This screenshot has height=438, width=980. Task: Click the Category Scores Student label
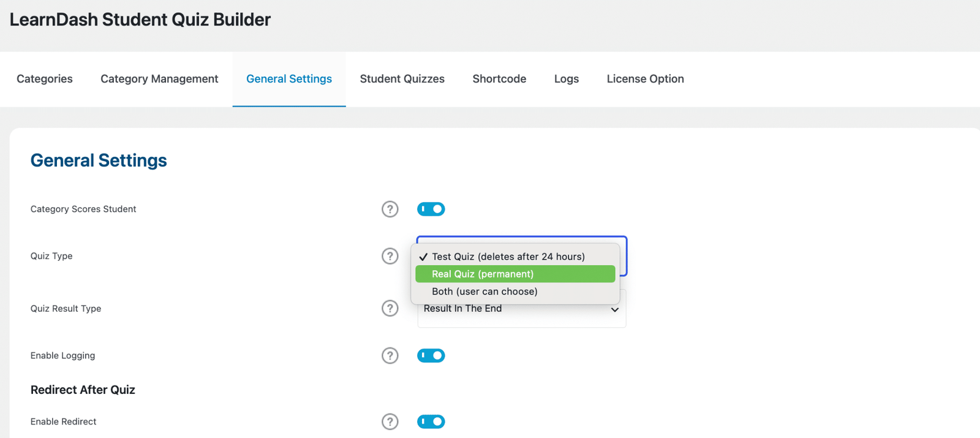point(83,209)
